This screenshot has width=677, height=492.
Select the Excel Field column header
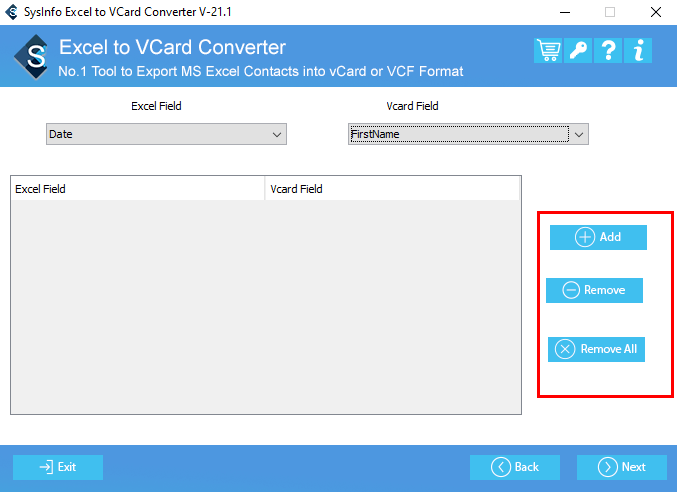coord(138,189)
